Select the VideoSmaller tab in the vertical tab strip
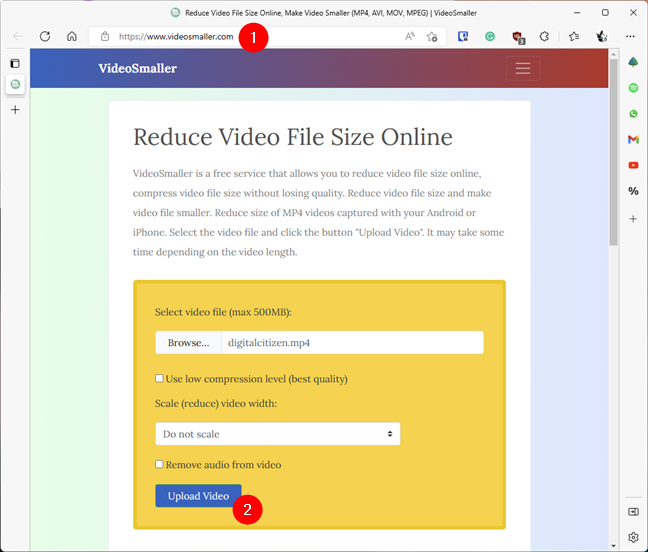The image size is (648, 552). 15,84
